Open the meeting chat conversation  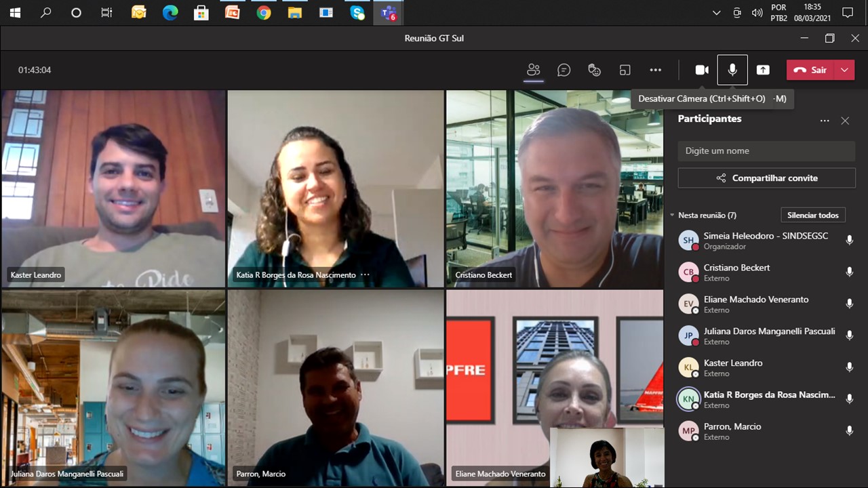tap(564, 70)
